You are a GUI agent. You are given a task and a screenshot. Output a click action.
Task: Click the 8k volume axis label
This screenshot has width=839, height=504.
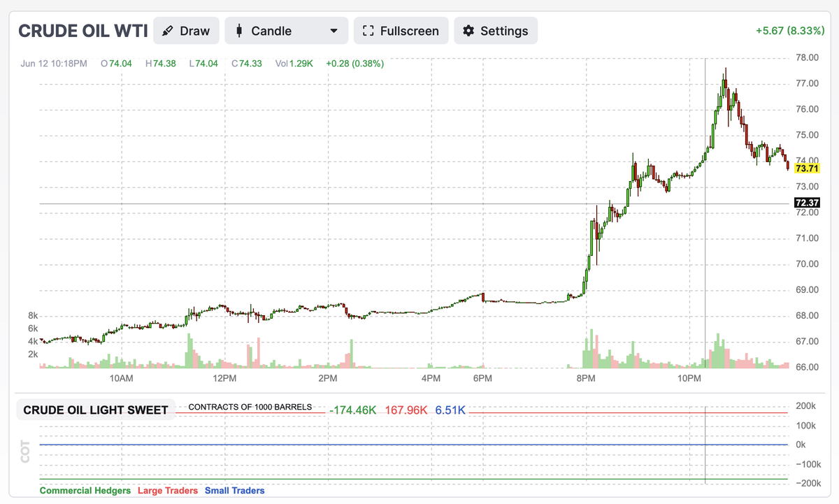click(32, 315)
